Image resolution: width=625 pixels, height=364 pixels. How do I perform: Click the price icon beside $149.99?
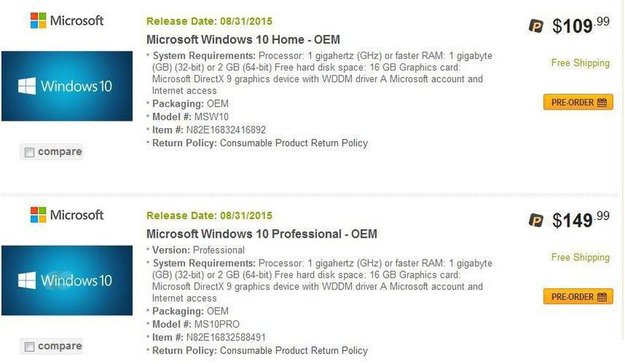(x=536, y=221)
